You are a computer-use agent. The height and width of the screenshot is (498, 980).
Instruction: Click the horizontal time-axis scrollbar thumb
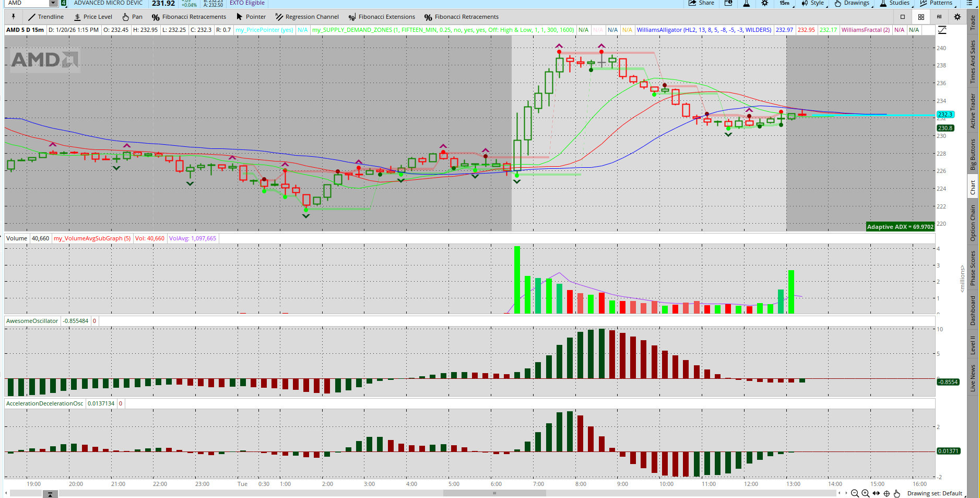tap(494, 493)
